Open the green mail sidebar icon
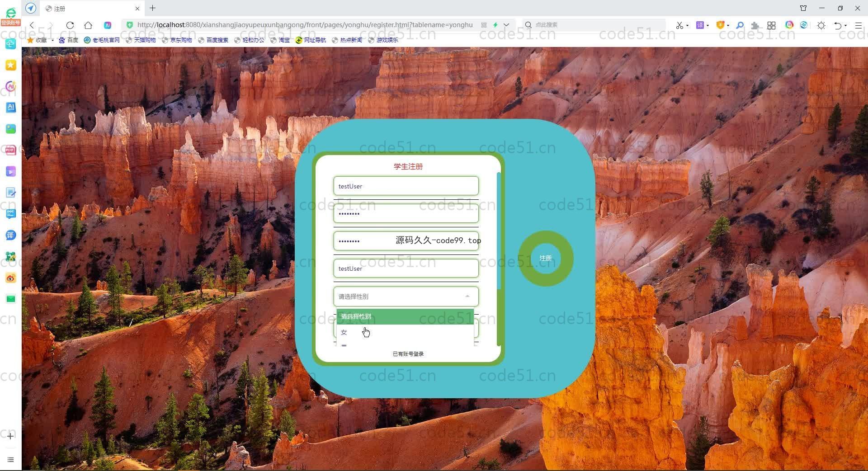This screenshot has width=868, height=471. point(10,299)
